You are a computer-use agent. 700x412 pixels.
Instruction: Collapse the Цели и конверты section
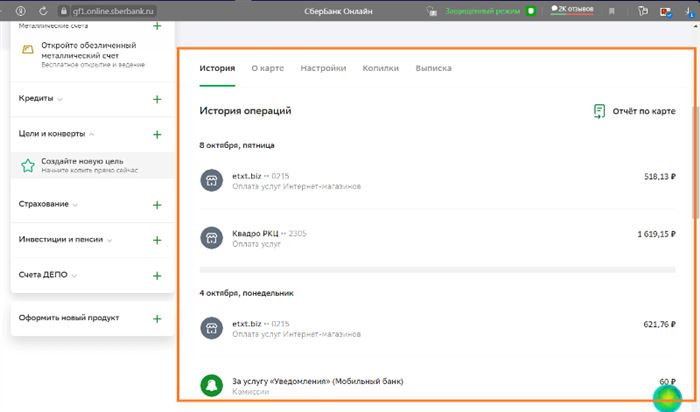56,133
